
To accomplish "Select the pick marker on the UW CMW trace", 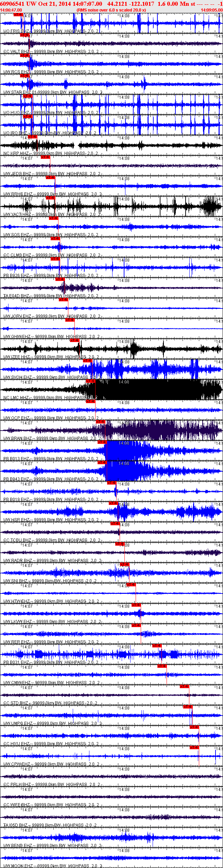I will click(x=162, y=666).
